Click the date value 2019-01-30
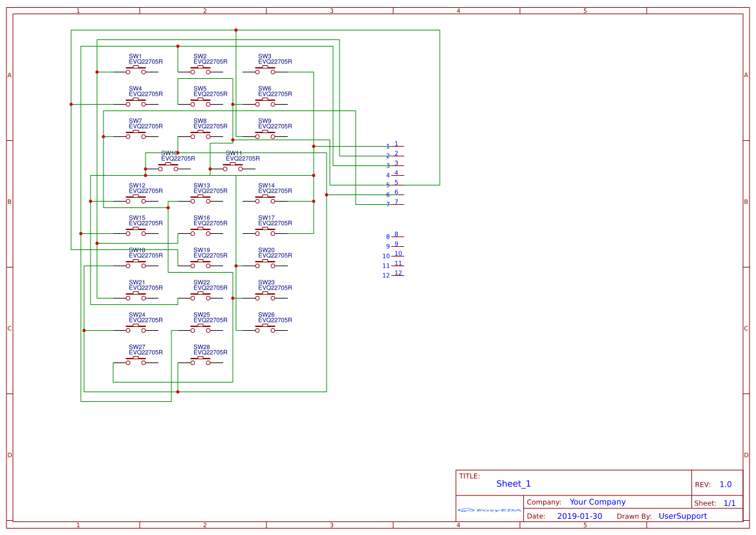Viewport: 756px width, 535px height. click(579, 516)
